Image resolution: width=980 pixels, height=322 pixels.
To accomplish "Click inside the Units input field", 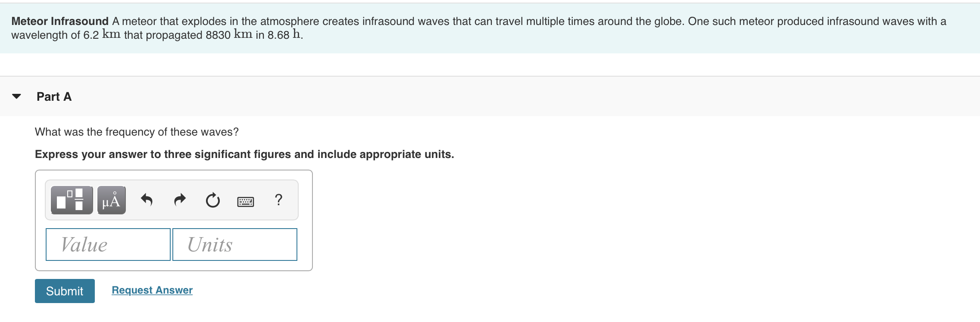I will [x=234, y=244].
